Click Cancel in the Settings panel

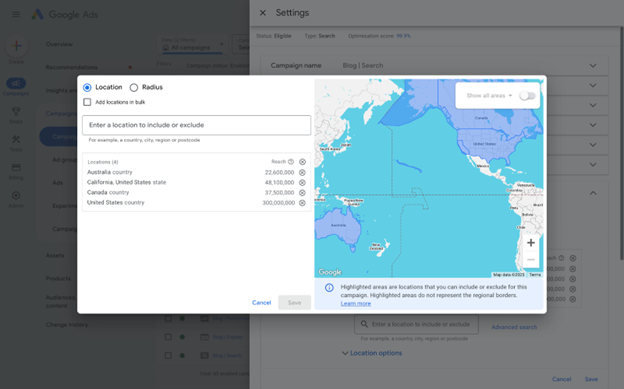pos(562,379)
